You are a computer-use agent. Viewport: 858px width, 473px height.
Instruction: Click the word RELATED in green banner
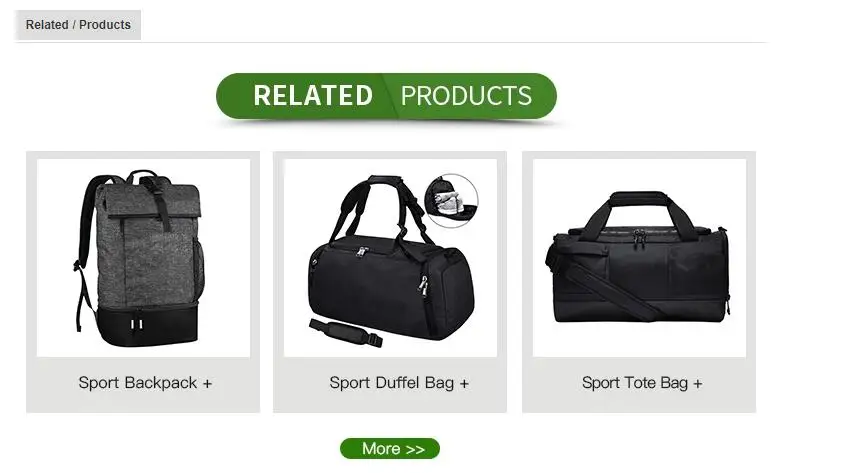click(313, 96)
